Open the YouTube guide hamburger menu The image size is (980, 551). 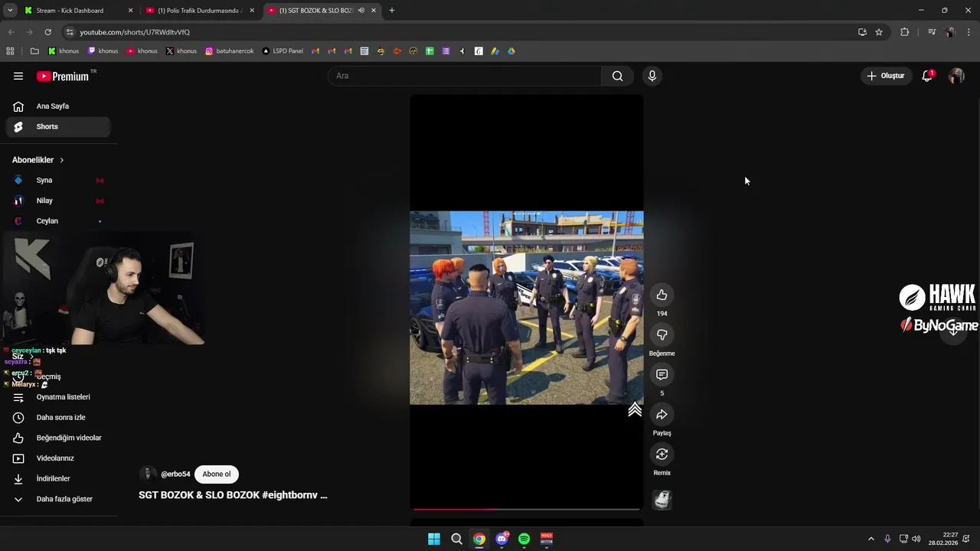coord(18,76)
